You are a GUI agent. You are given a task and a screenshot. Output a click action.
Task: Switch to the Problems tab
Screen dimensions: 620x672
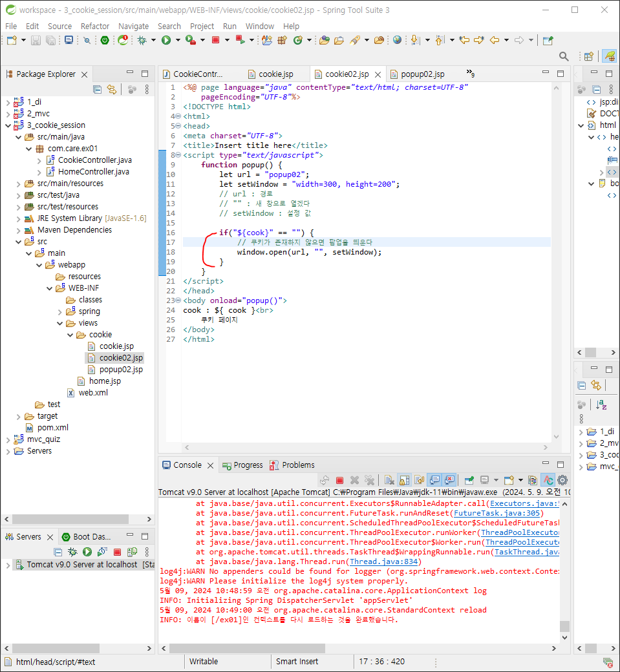292,465
